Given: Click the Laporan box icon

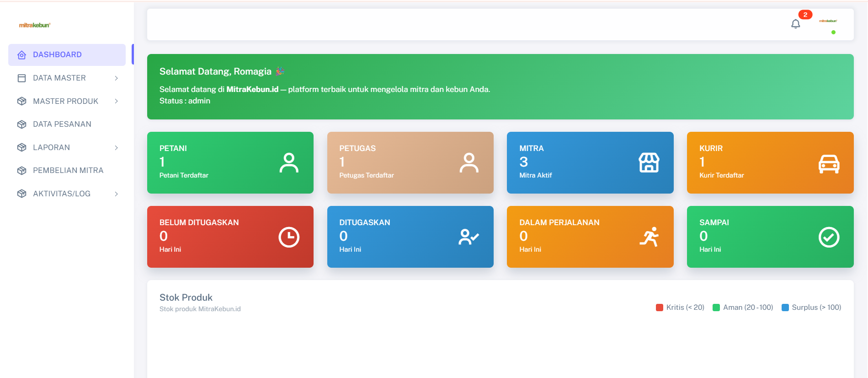Looking at the screenshot, I should coord(21,147).
